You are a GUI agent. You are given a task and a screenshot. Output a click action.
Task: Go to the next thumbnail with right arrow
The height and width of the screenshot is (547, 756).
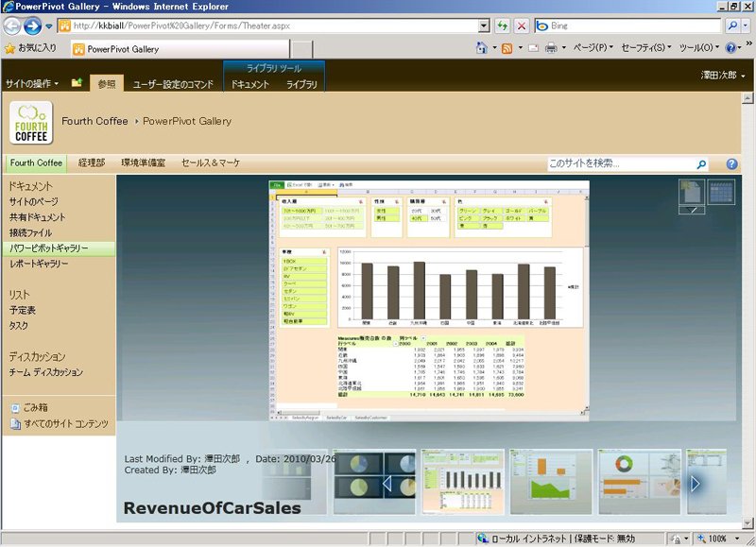(695, 483)
